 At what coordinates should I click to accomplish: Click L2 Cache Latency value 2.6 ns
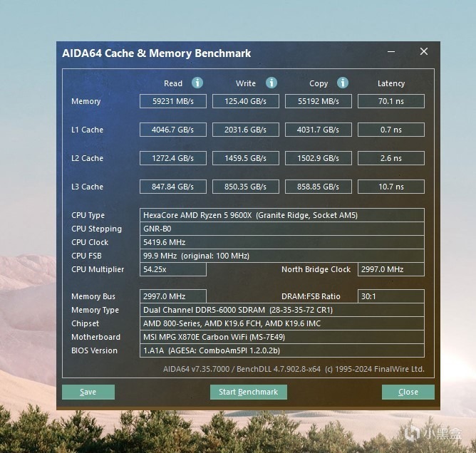click(x=391, y=158)
